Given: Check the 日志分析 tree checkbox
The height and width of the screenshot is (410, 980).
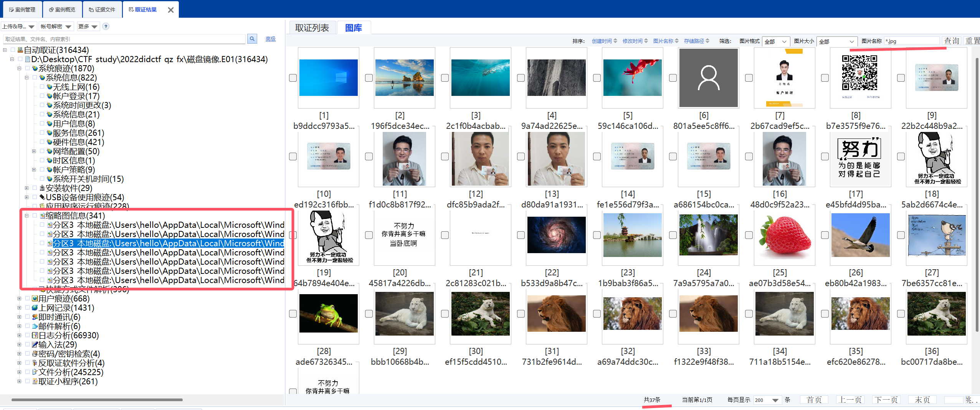Looking at the screenshot, I should point(27,335).
